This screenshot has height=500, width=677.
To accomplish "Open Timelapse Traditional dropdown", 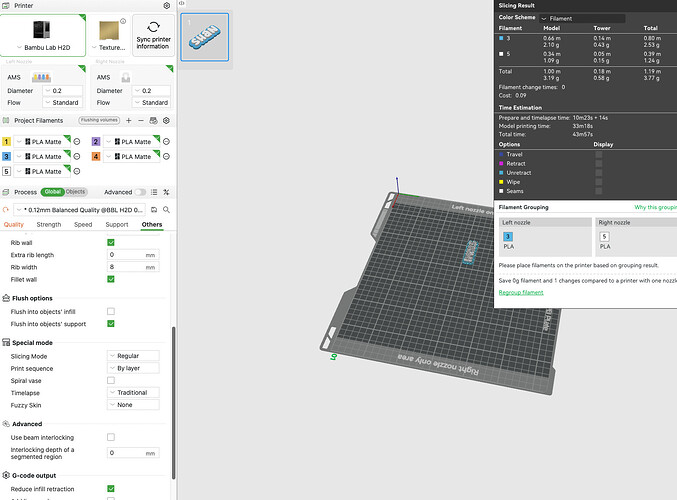I will [x=133, y=392].
